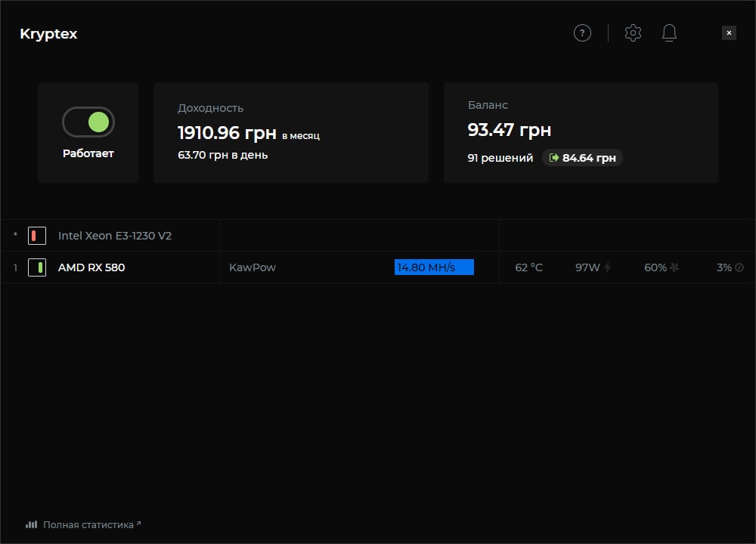This screenshot has width=756, height=544.
Task: Click the Kryptex logo
Action: (48, 34)
